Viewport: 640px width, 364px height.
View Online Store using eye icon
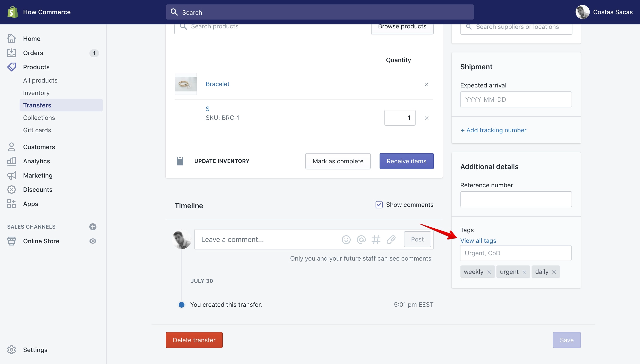(x=93, y=241)
